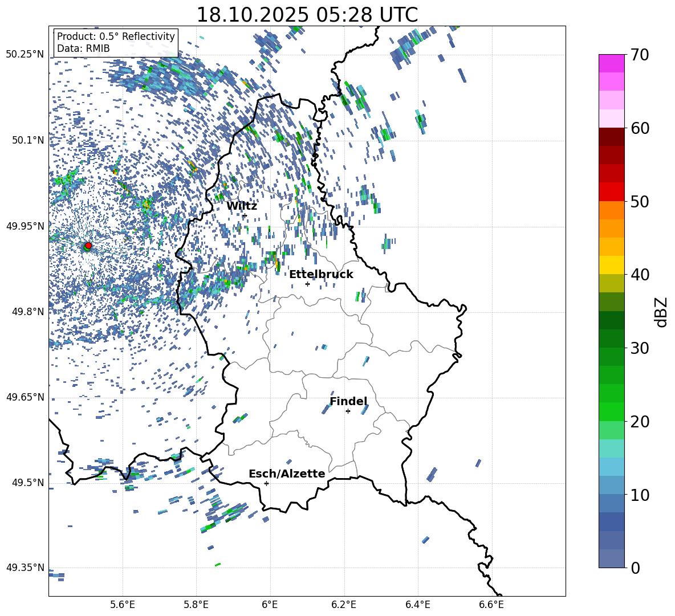Click the Esch/Alzette station cross marker
This screenshot has width=675, height=616.
point(266,483)
